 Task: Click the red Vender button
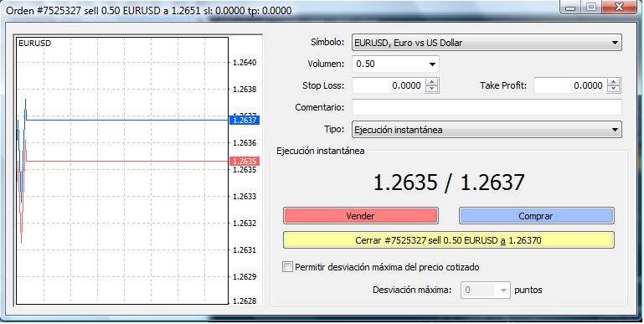pos(361,216)
